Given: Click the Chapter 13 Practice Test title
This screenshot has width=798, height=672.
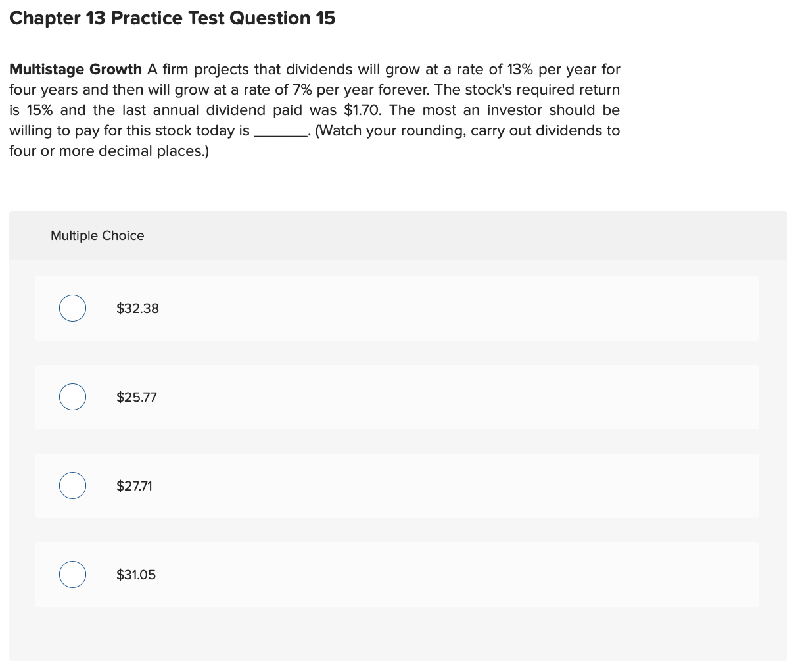Looking at the screenshot, I should tap(172, 18).
